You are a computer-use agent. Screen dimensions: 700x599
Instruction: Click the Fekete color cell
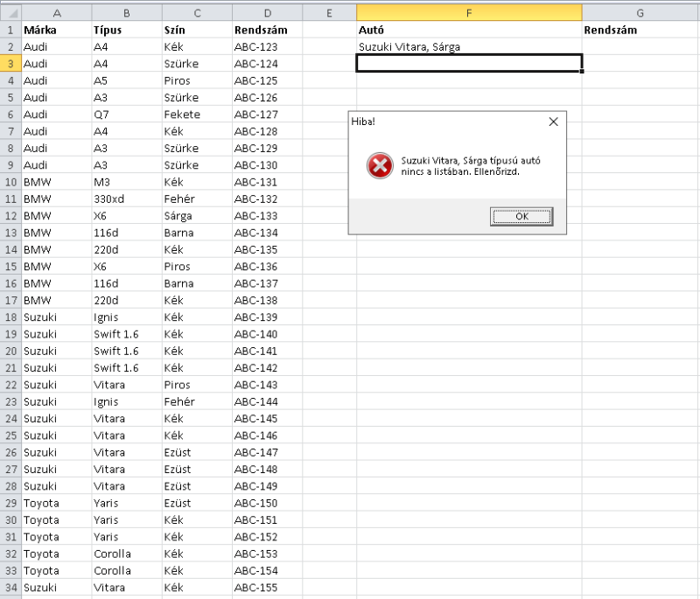(197, 115)
